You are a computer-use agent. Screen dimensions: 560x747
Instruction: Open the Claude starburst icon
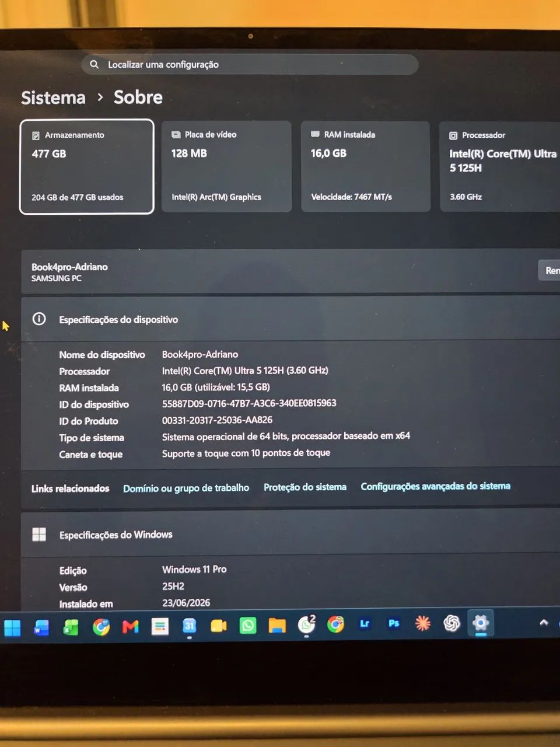[422, 623]
